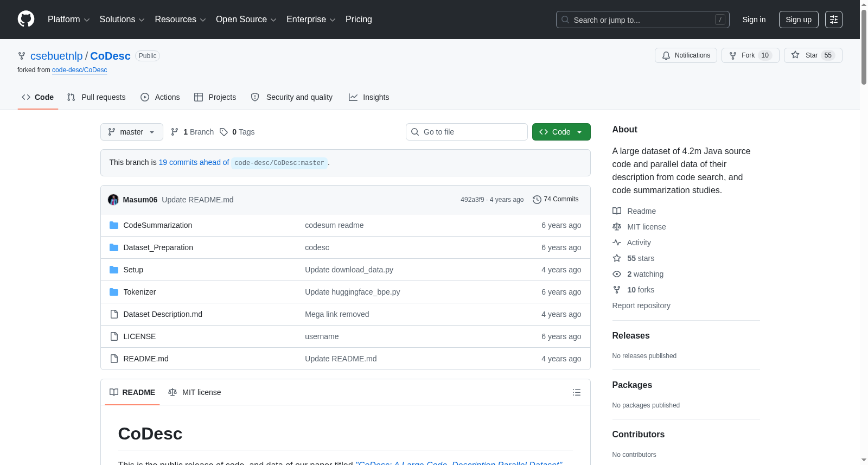Switch to the Pull requests tab
Image resolution: width=868 pixels, height=465 pixels.
click(x=97, y=97)
